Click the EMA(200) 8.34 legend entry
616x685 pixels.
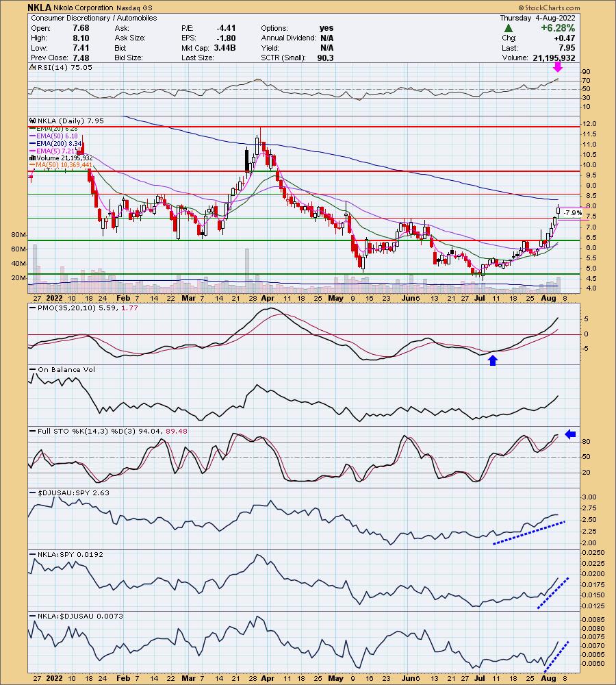58,143
